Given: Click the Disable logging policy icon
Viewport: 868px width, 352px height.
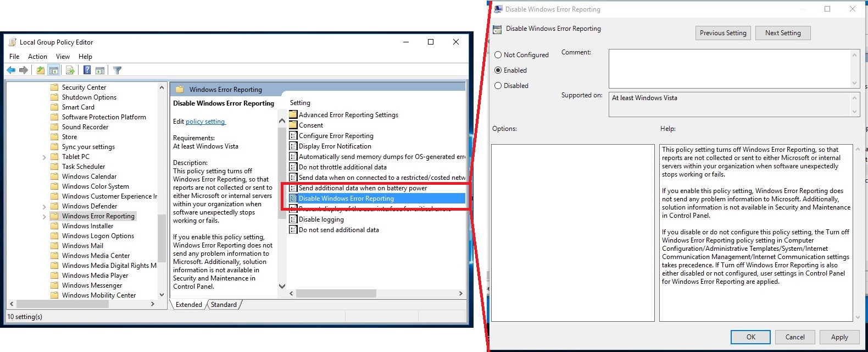Looking at the screenshot, I should click(x=293, y=219).
